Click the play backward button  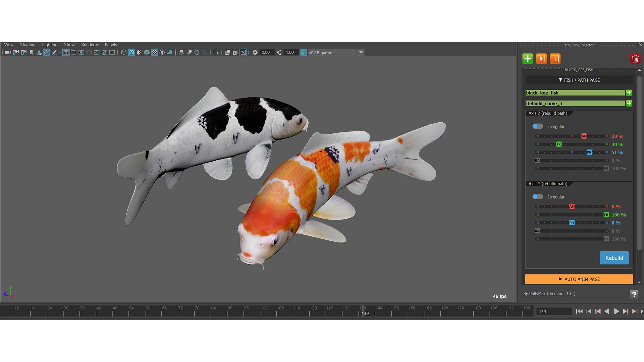point(607,311)
